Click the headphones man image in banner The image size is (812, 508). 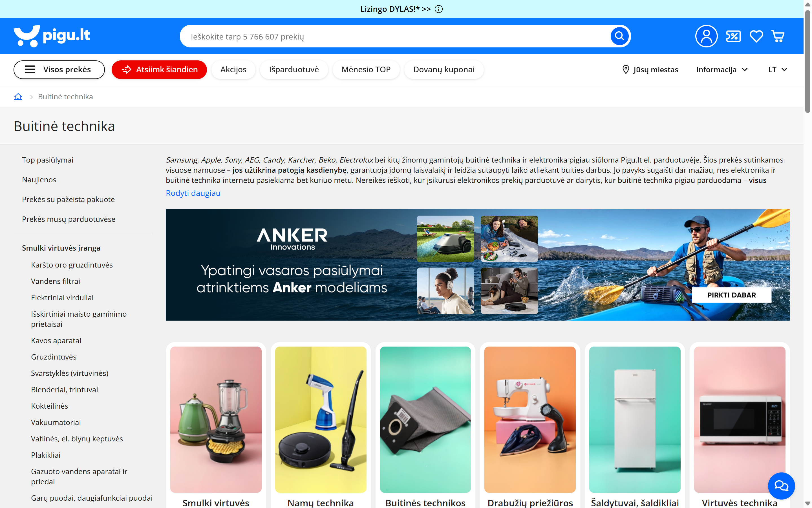click(445, 291)
